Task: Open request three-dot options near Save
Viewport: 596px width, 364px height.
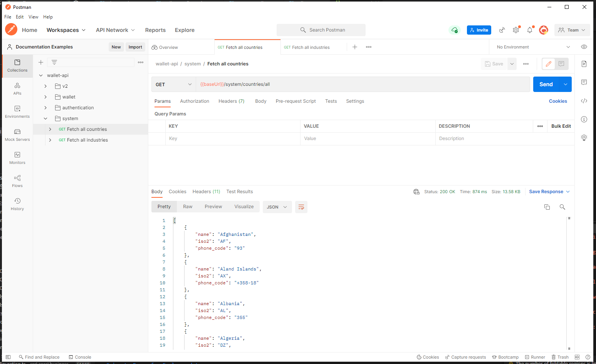Action: coord(526,64)
